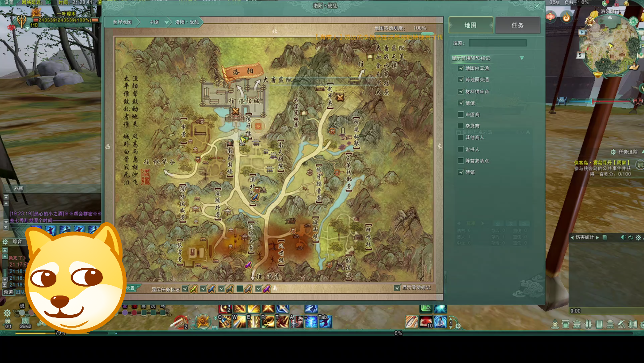The width and height of the screenshot is (644, 363).
Task: Enable the 杂货商 checkbox
Action: [x=461, y=126]
